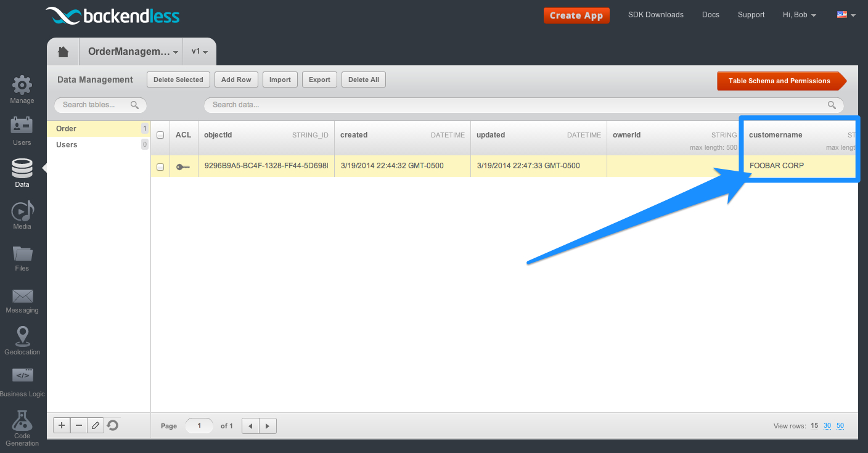Open the OrderManagem... app dropdown
868x453 pixels.
click(x=133, y=52)
